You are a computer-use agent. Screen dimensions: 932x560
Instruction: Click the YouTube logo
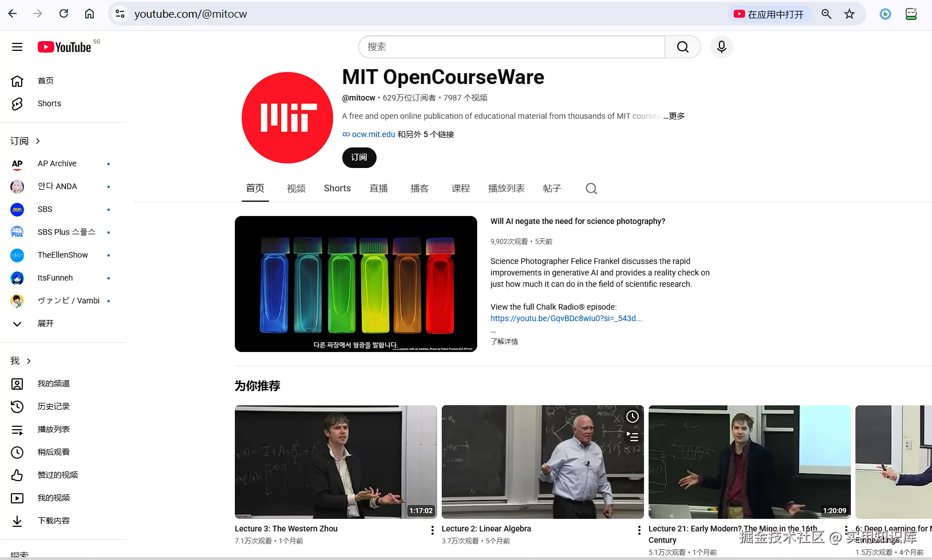coord(65,47)
